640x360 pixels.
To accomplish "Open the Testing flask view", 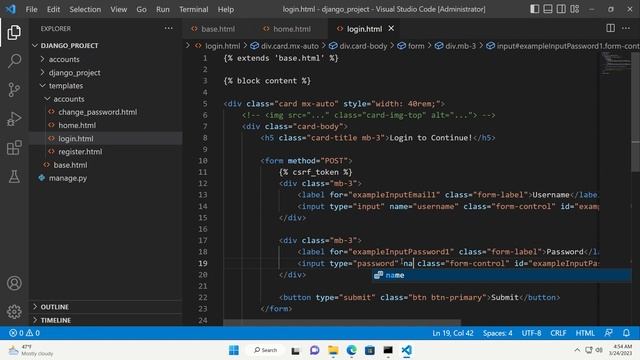I will click(14, 177).
